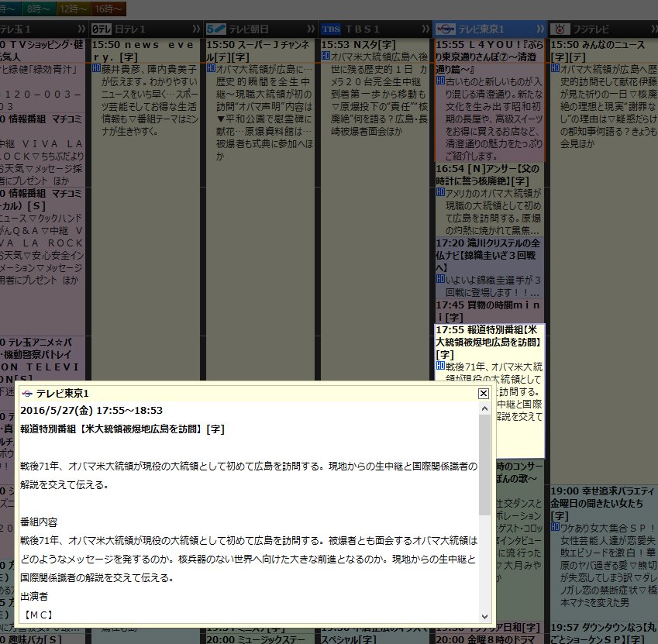The height and width of the screenshot is (644, 658).
Task: Click HD badge in スーパーJチャンネル description
Action: 211,68
